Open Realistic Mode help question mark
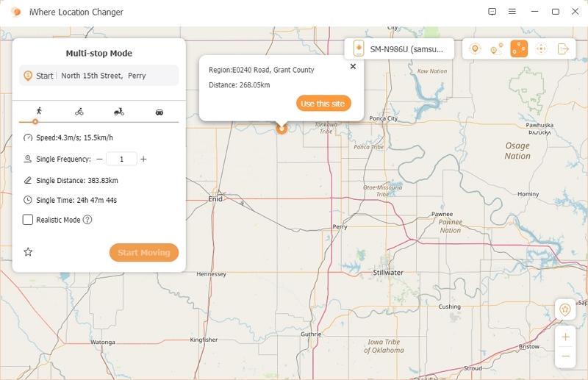The width and height of the screenshot is (588, 380). [x=87, y=220]
